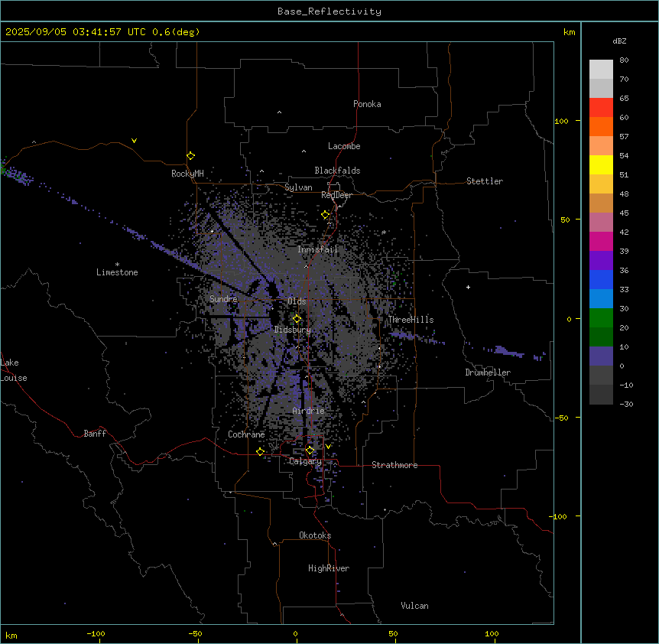Select the Didsbury city label
The width and height of the screenshot is (659, 644).
tap(293, 330)
